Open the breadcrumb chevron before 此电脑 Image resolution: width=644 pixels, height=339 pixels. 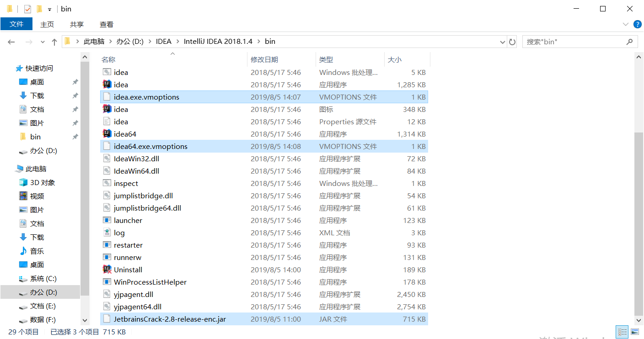(77, 42)
